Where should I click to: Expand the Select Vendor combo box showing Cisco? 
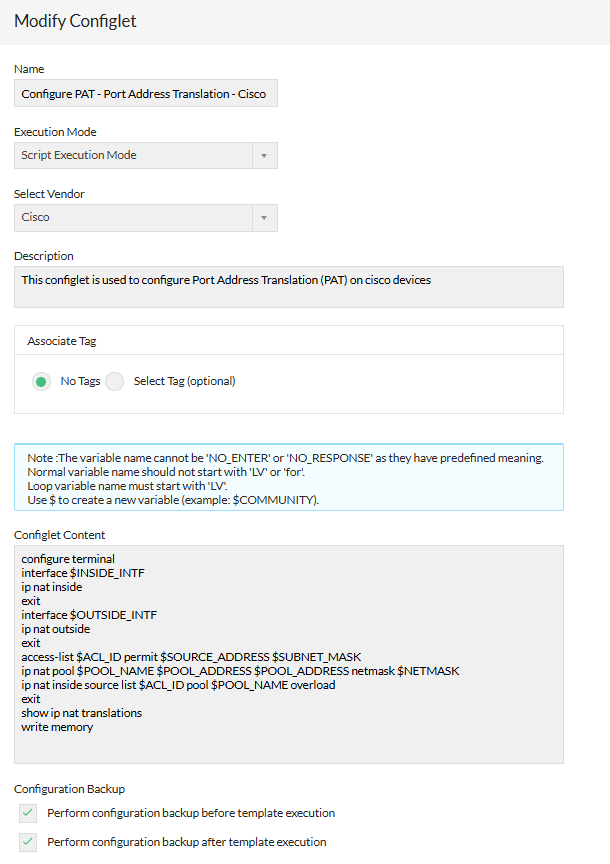[x=134, y=217]
